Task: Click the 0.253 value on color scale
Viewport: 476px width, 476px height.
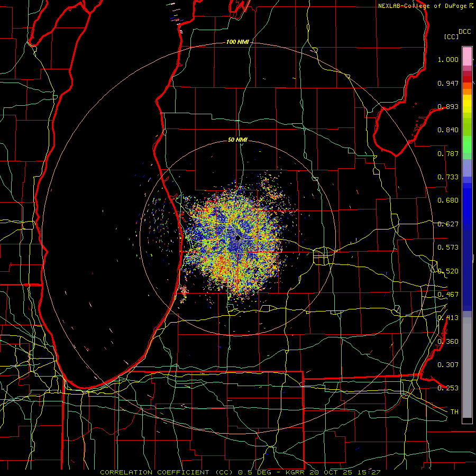Action: tap(448, 388)
